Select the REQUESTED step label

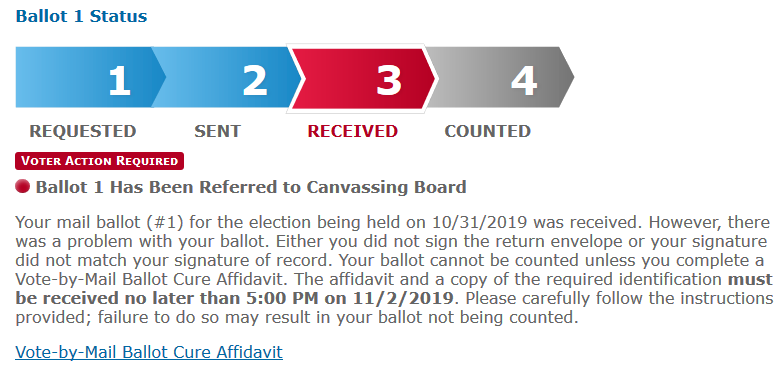82,131
